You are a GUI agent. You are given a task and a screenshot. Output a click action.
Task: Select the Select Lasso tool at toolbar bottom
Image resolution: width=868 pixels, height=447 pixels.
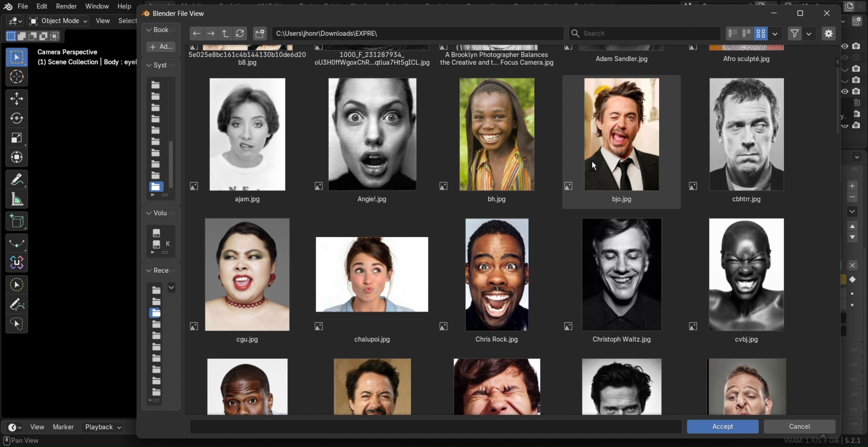coord(16,324)
